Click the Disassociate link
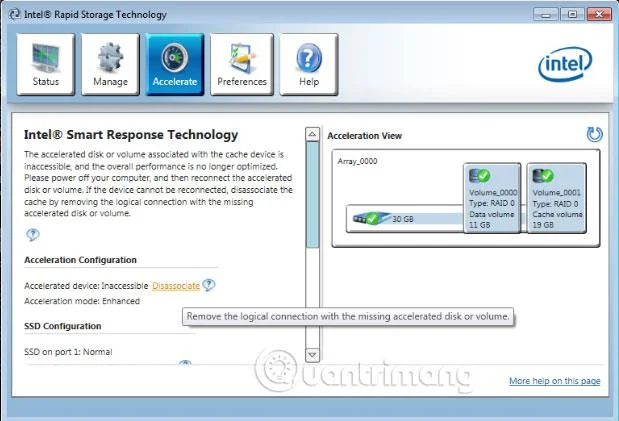This screenshot has width=619, height=421. click(176, 286)
